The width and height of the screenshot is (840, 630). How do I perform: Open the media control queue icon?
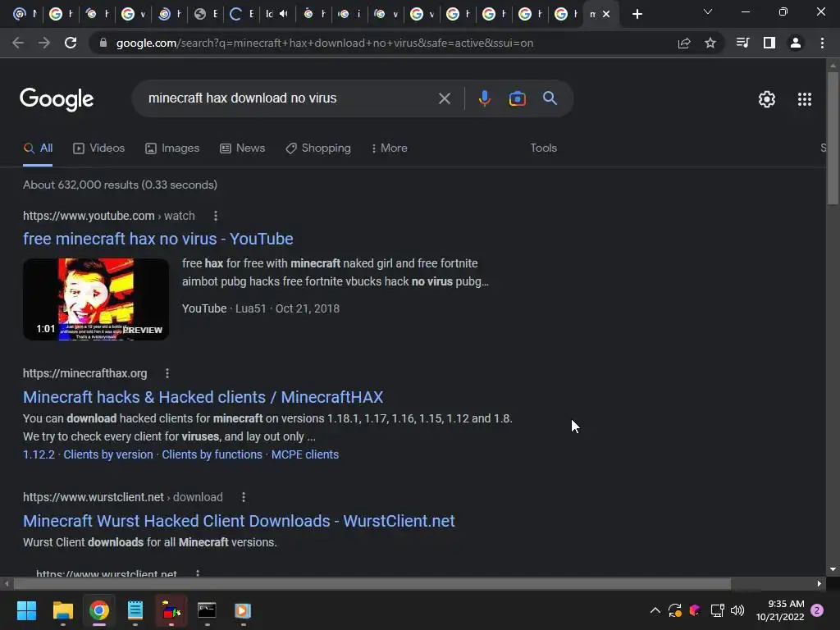742,43
